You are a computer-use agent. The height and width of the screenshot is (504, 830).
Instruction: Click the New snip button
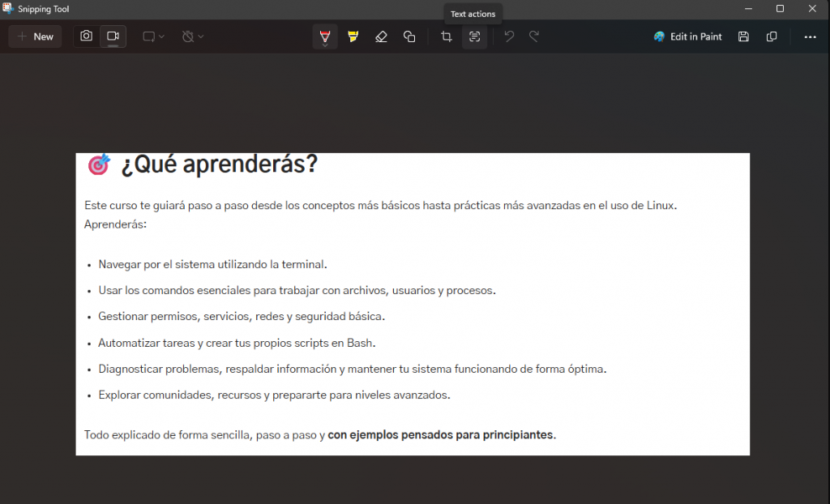(x=36, y=36)
